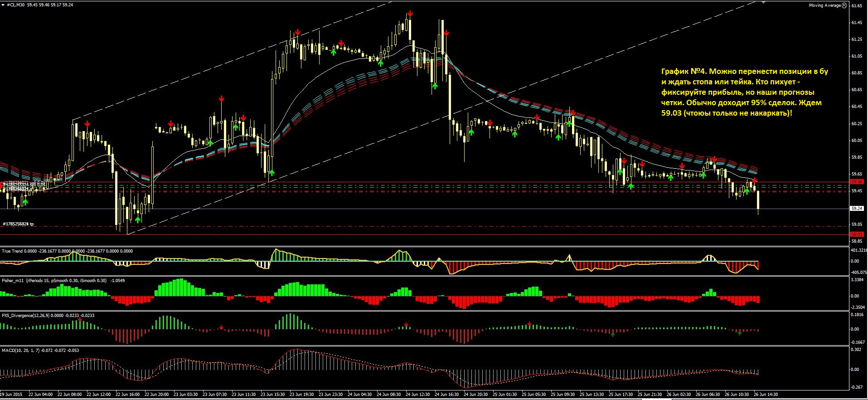This screenshot has width=868, height=400.
Task: Click leftmost red arrow in FX5_Divergence panel
Action: point(80,320)
